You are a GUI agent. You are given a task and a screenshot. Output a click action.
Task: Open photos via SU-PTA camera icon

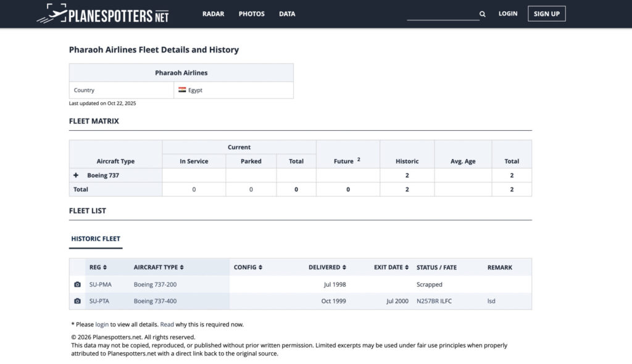point(77,301)
